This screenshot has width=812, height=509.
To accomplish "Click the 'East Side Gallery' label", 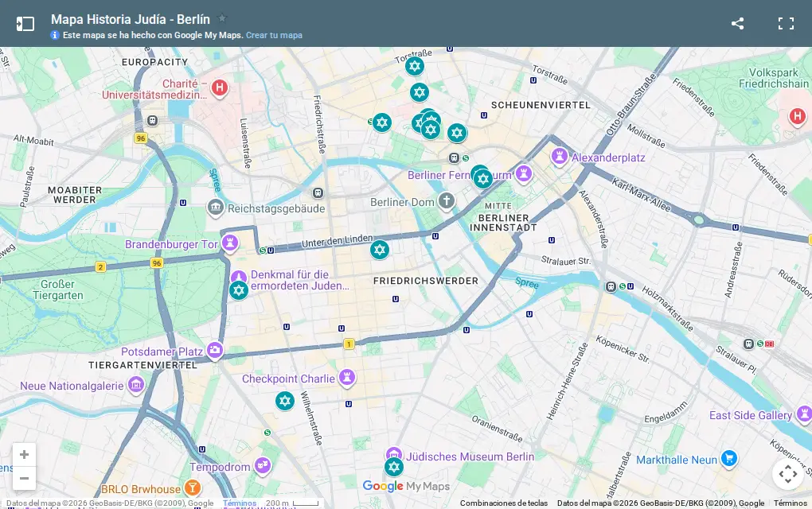I will tap(751, 415).
